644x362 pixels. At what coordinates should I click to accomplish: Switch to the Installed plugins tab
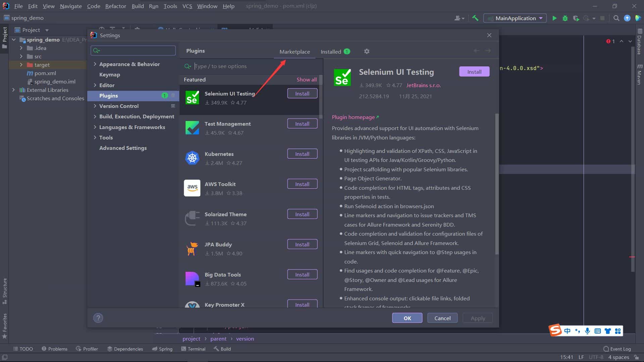335,52
